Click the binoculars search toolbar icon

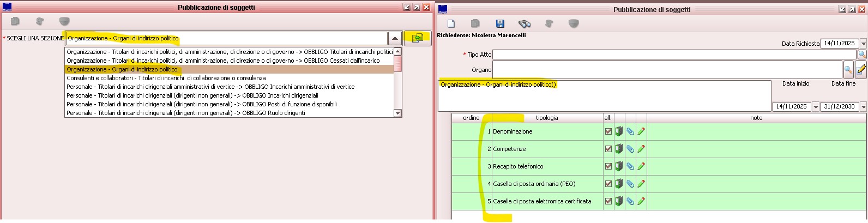click(525, 23)
